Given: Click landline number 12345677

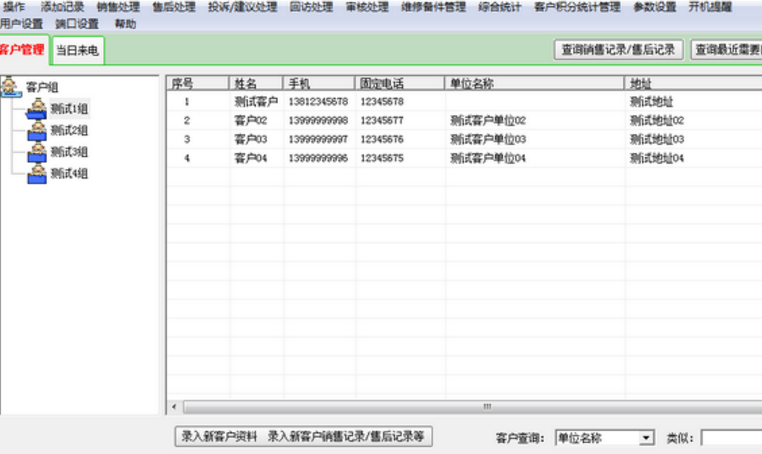Looking at the screenshot, I should click(x=382, y=121).
